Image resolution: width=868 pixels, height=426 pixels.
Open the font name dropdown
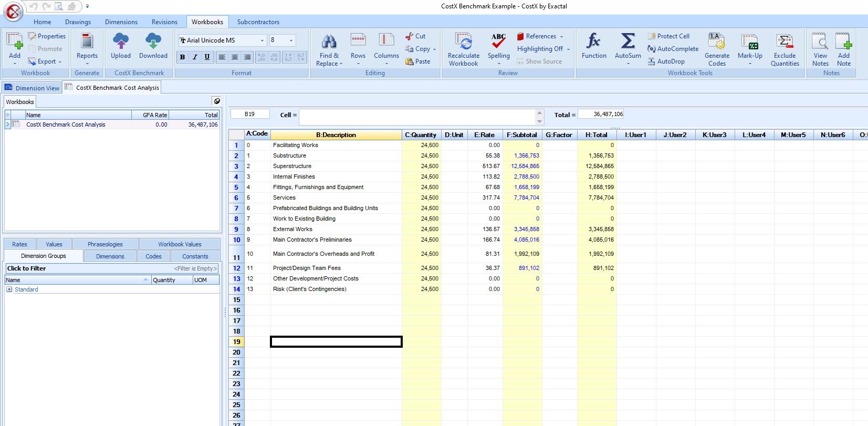pyautogui.click(x=263, y=40)
